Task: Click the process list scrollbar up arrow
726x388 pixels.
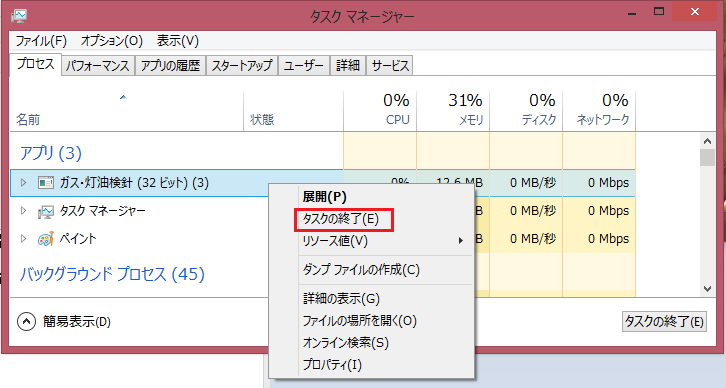Action: (707, 141)
